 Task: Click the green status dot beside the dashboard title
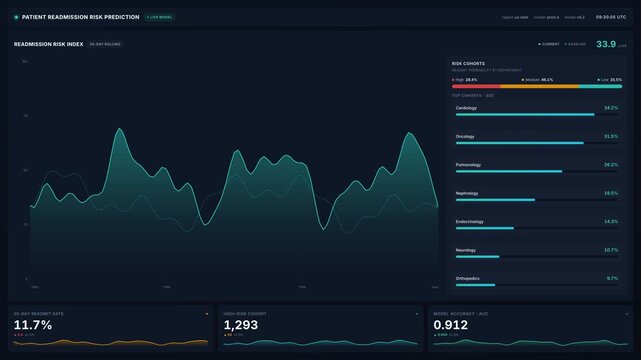(x=16, y=17)
